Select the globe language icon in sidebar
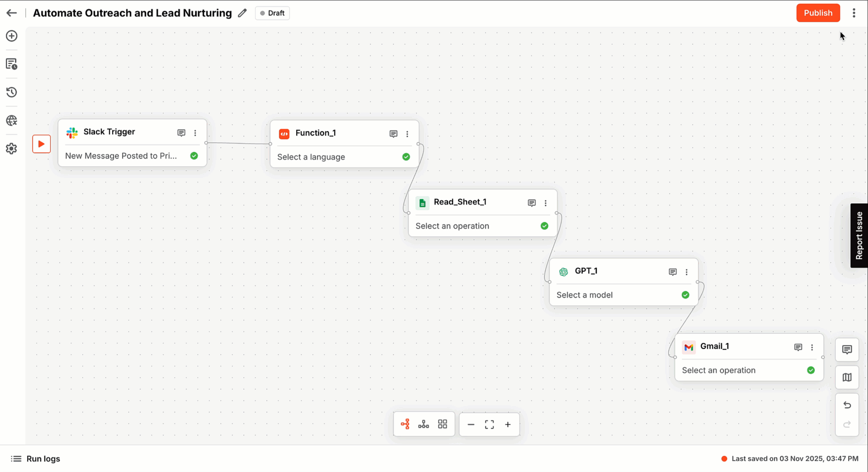The image size is (868, 472). click(x=11, y=120)
